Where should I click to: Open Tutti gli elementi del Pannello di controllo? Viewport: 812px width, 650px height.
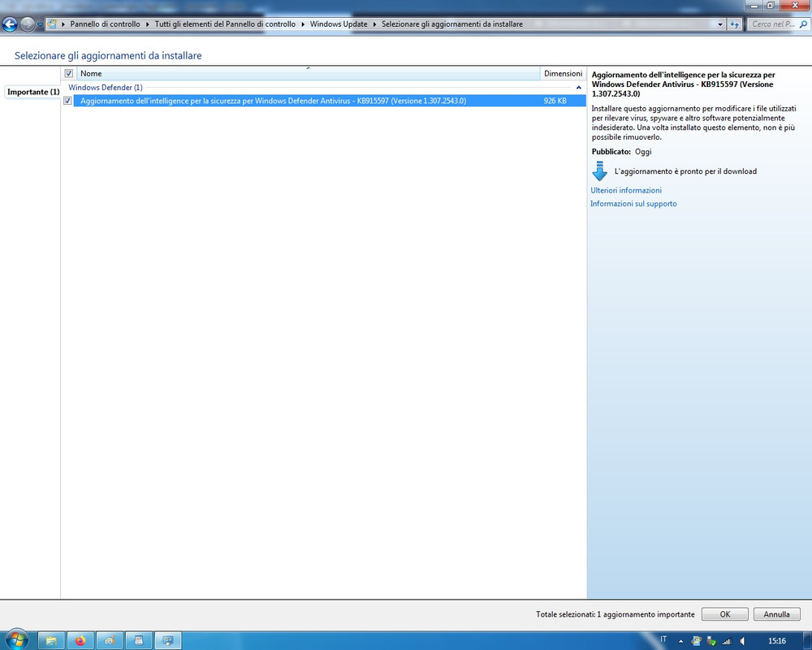coord(225,24)
